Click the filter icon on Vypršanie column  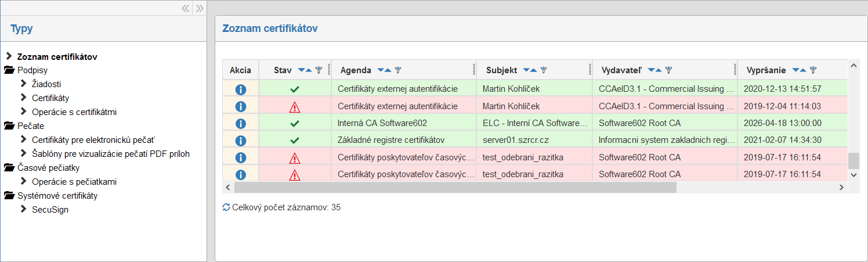pos(813,70)
